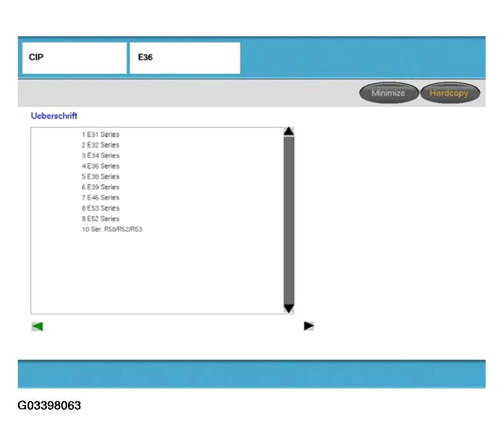Select the 7 E46 Series item

coord(100,198)
